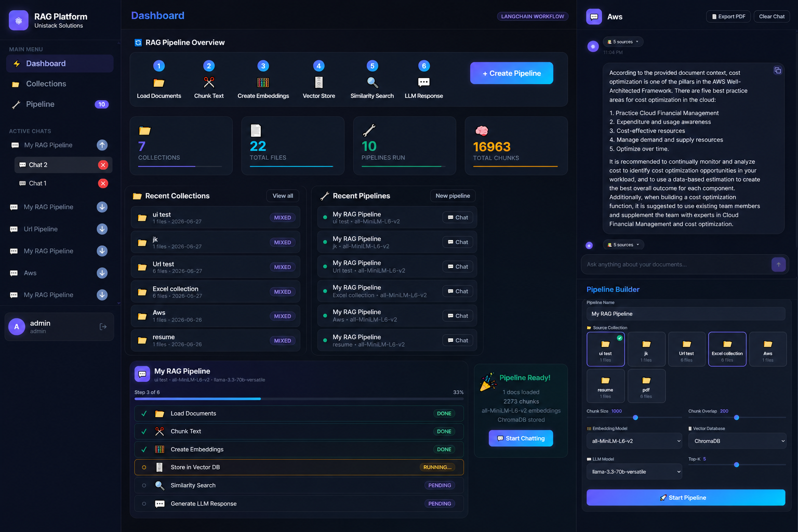Click the Store in Vector DB cabinet icon
Viewport: 798px width, 532px height.
point(159,467)
